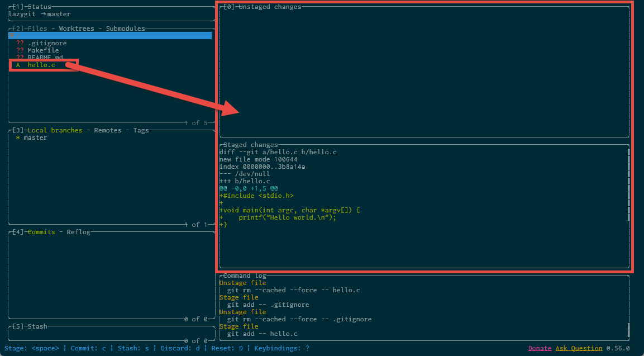Select the master branch entry
The image size is (644, 356).
point(35,137)
